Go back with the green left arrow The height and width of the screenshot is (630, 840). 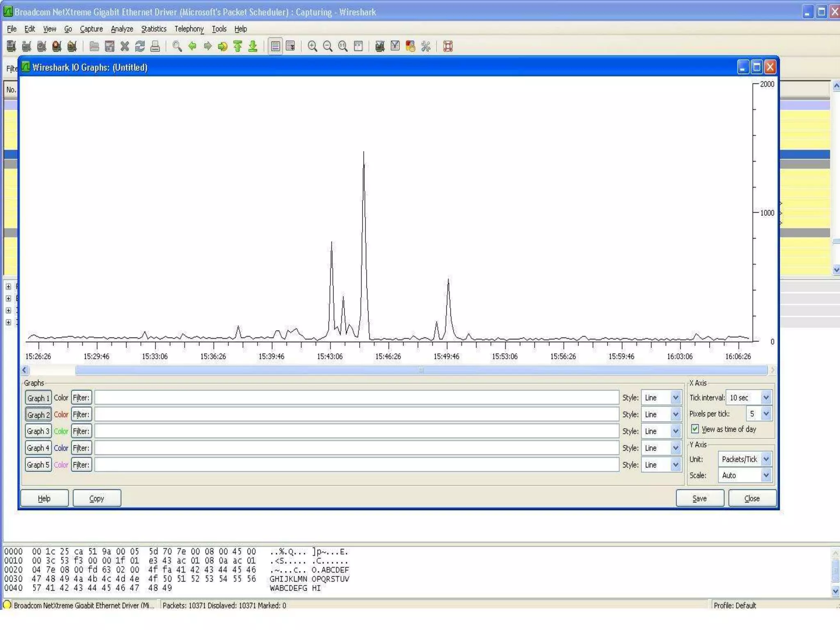(x=192, y=46)
